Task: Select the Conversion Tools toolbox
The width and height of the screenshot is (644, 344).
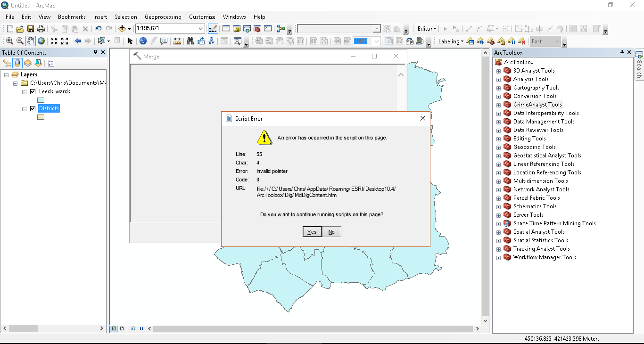Action: 535,96
